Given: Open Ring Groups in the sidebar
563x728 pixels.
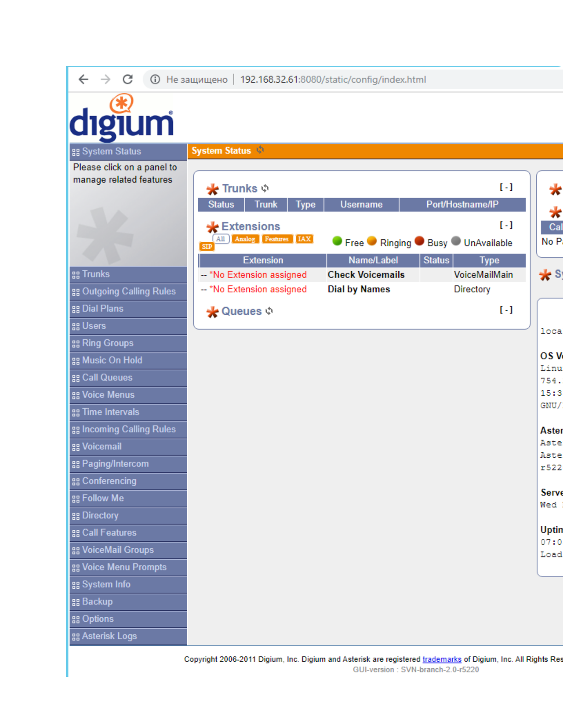Looking at the screenshot, I should click(128, 343).
